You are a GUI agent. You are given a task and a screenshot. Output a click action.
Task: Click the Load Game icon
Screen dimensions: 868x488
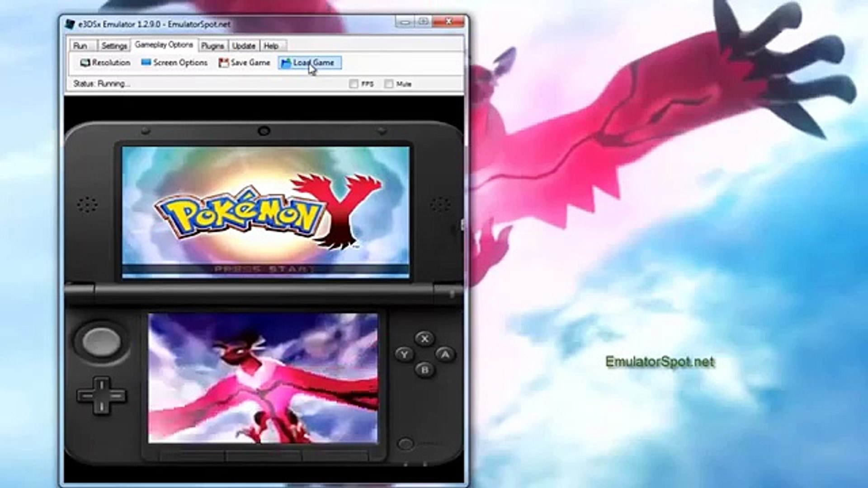pyautogui.click(x=286, y=63)
